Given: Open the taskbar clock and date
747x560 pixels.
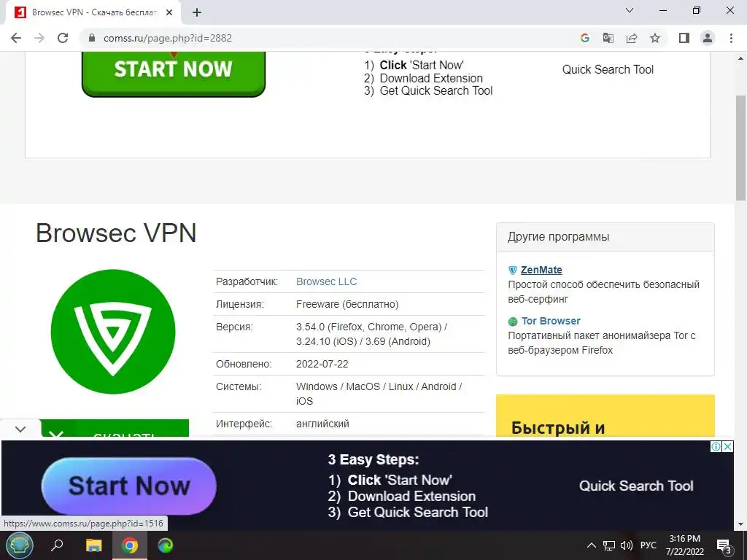Looking at the screenshot, I should pos(684,545).
